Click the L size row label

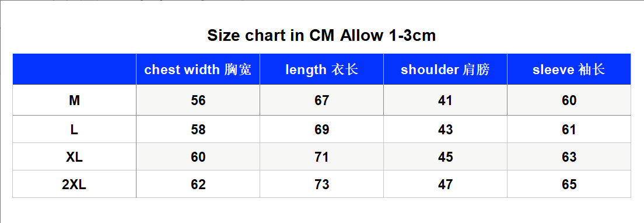tap(74, 130)
